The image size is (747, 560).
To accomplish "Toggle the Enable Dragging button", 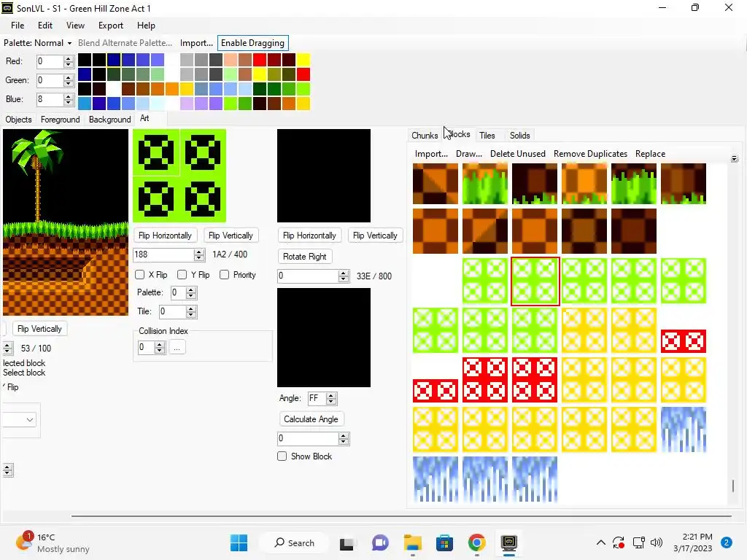I will pos(252,43).
